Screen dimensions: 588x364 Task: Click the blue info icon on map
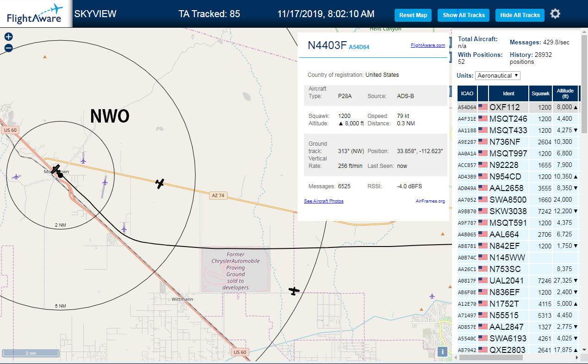point(442,352)
